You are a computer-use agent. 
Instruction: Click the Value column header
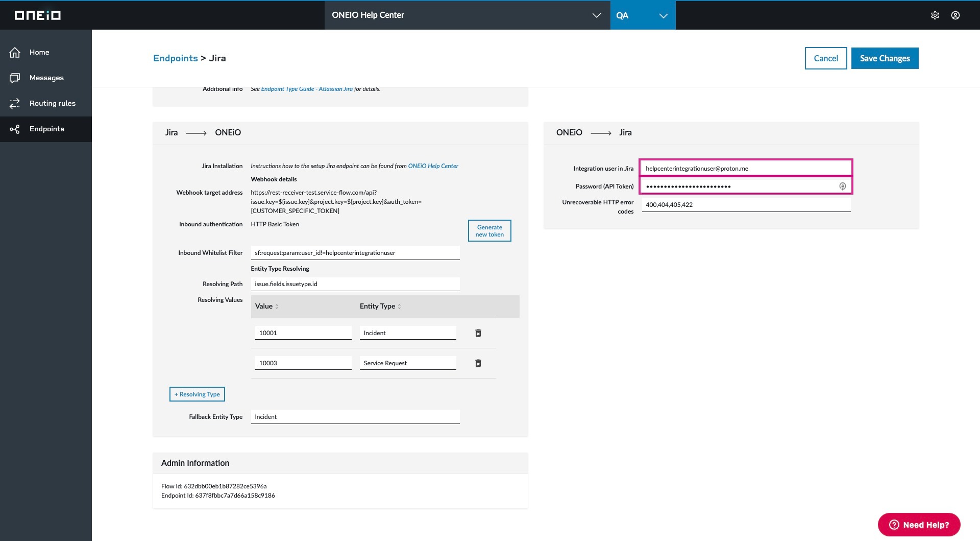264,307
